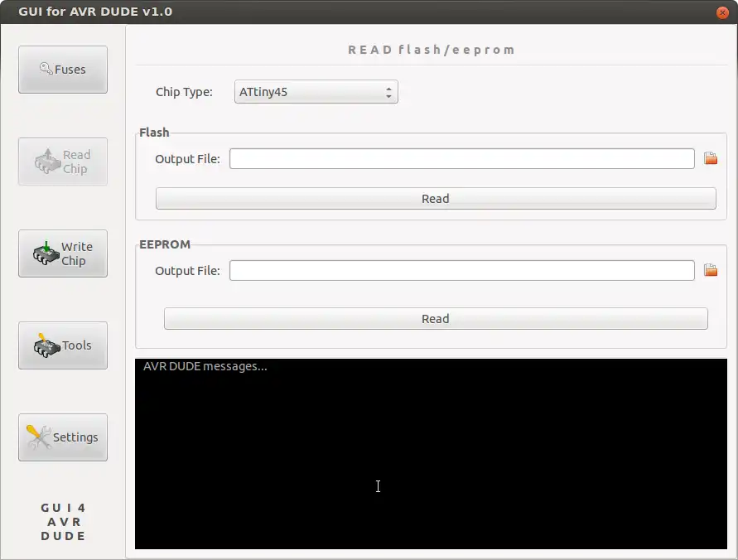Click Read button in Flash section
The height and width of the screenshot is (560, 738).
(x=436, y=199)
